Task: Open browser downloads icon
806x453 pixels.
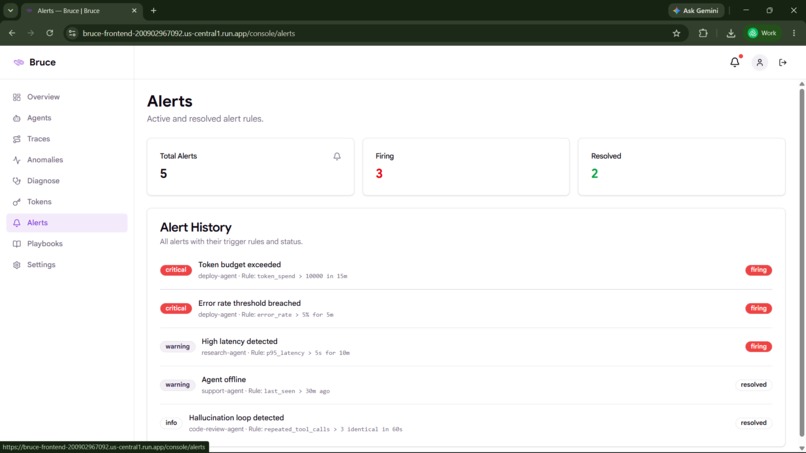Action: point(730,33)
